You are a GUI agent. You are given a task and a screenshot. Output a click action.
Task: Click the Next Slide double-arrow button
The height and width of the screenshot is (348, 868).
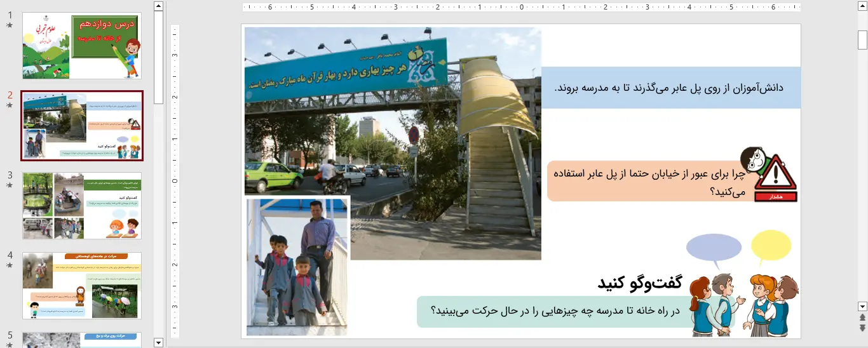click(x=862, y=328)
